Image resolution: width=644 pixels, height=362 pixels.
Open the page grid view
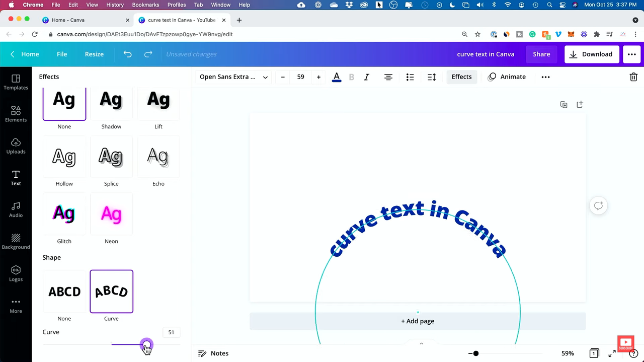[594, 353]
